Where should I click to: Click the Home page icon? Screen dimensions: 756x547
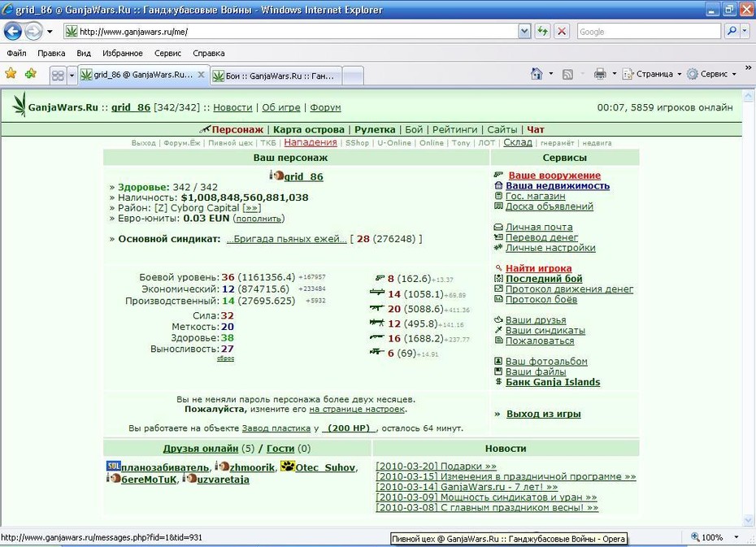point(537,74)
